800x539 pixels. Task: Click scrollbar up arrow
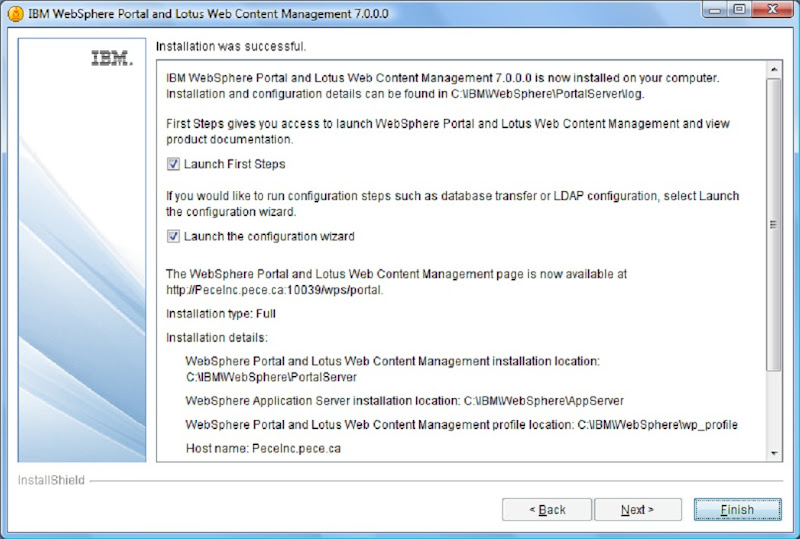pos(774,69)
